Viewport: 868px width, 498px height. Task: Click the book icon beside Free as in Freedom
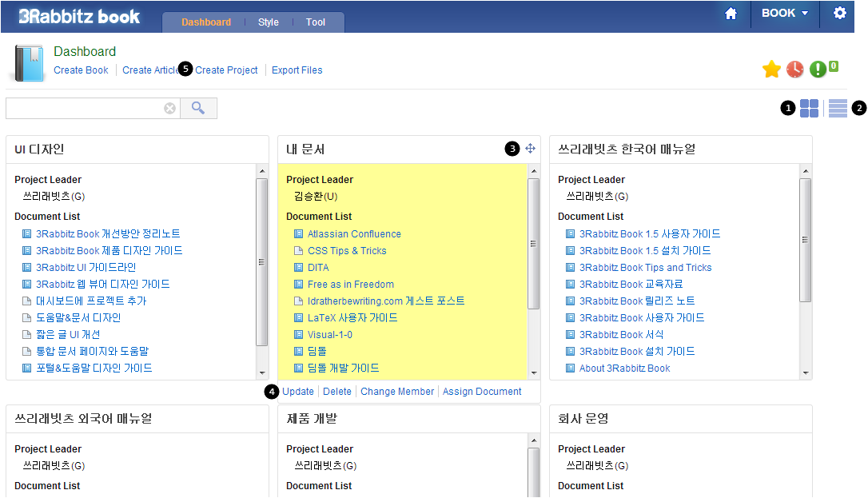coord(298,285)
